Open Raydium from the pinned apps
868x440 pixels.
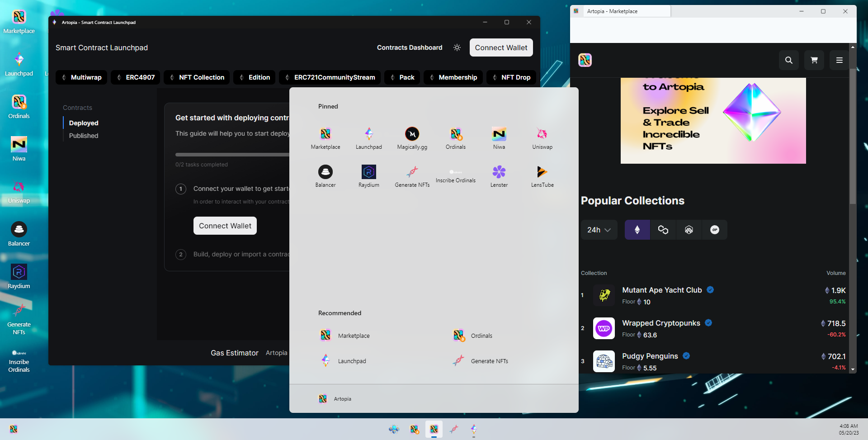pos(368,176)
